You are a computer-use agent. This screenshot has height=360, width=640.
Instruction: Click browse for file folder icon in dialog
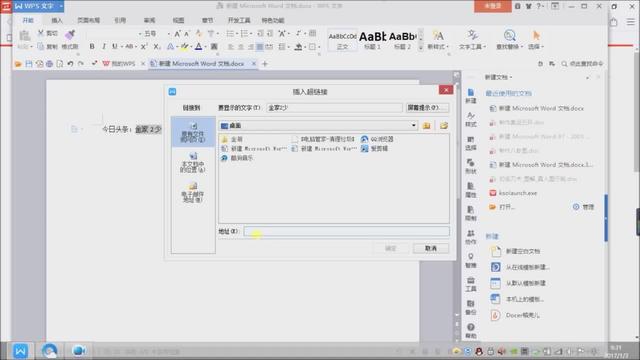(444, 126)
